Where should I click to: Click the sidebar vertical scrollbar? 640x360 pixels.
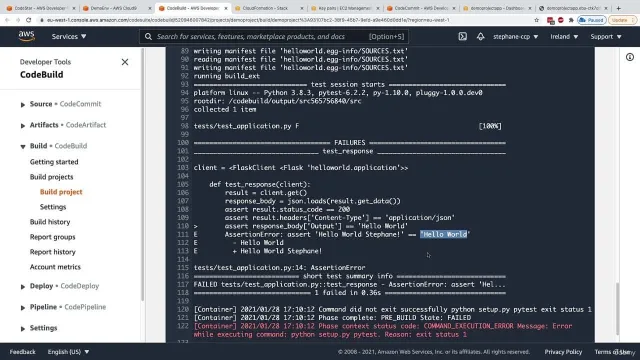click(x=142, y=174)
